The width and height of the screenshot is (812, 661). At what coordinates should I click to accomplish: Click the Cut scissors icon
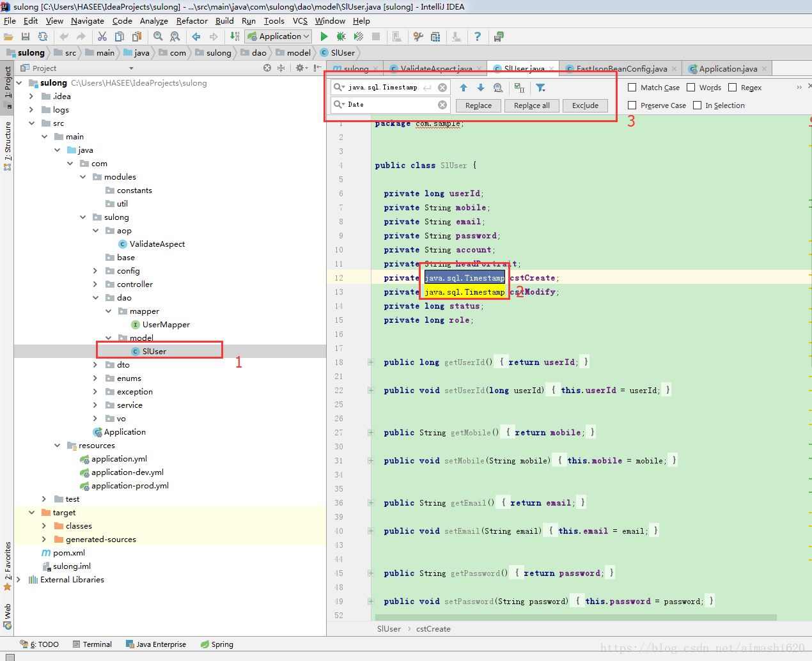click(102, 36)
